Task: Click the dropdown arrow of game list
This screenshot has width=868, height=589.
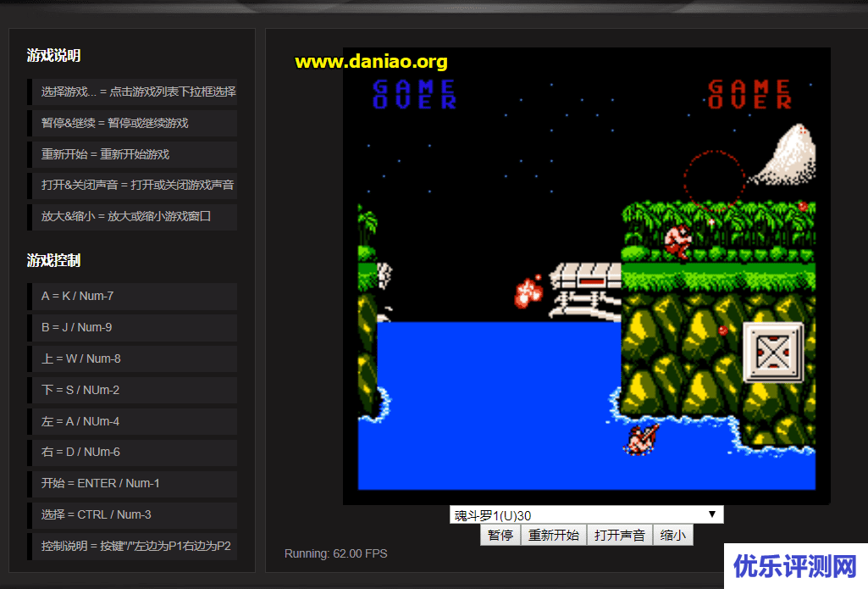Action: pyautogui.click(x=712, y=514)
